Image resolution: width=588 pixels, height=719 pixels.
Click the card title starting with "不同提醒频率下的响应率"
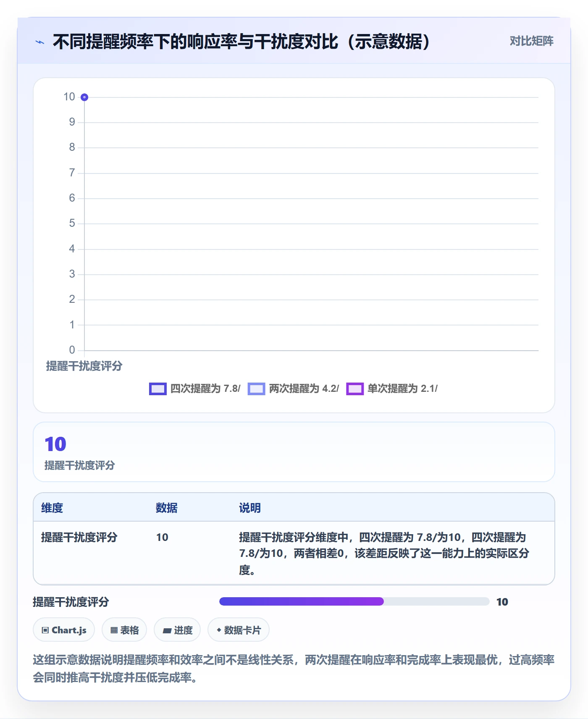[x=241, y=42]
